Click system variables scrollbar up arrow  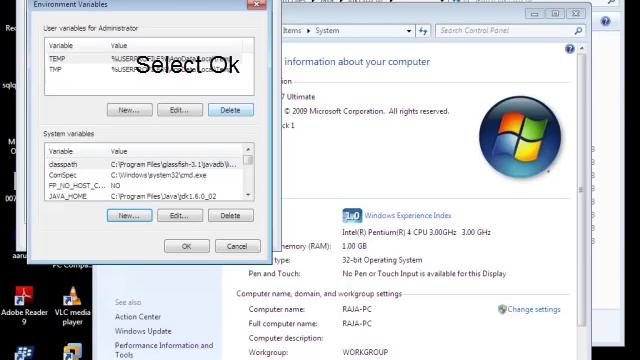click(x=248, y=149)
